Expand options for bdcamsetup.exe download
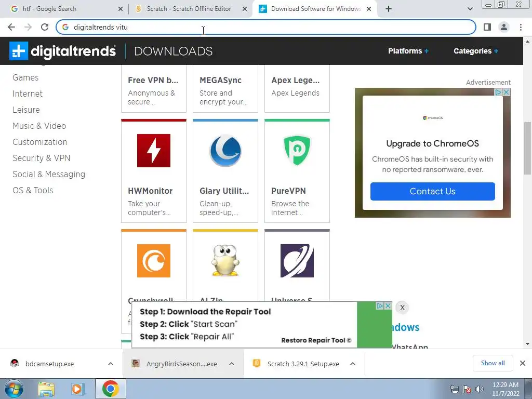Image resolution: width=532 pixels, height=399 pixels. [x=111, y=364]
